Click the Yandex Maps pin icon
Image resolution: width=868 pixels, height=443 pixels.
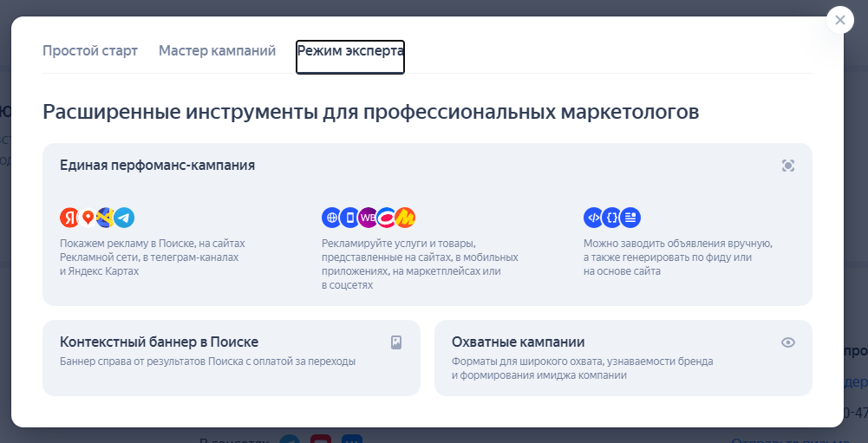pyautogui.click(x=88, y=218)
